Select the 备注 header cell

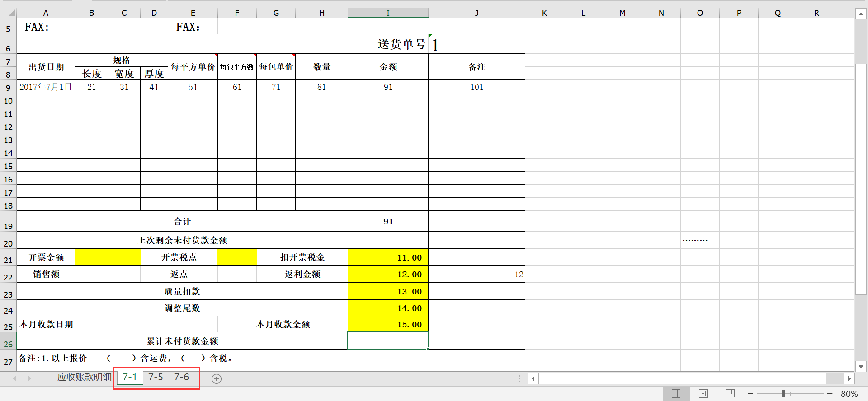pos(476,67)
